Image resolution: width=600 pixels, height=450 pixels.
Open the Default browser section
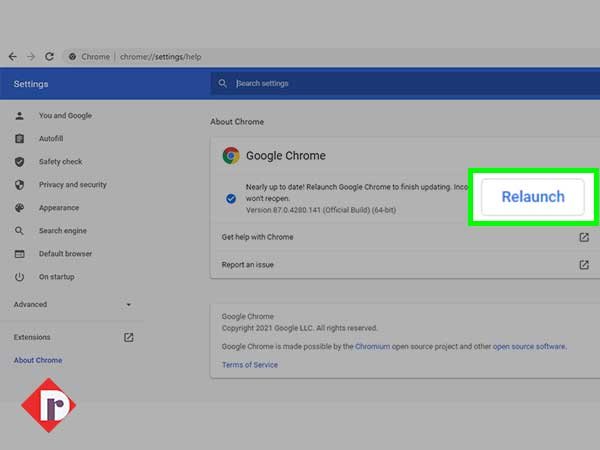click(65, 254)
